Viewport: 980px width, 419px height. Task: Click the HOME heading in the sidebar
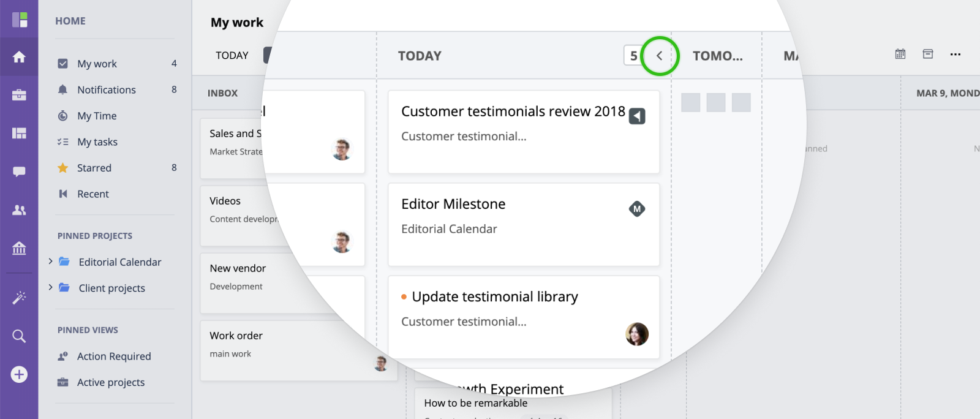click(70, 21)
